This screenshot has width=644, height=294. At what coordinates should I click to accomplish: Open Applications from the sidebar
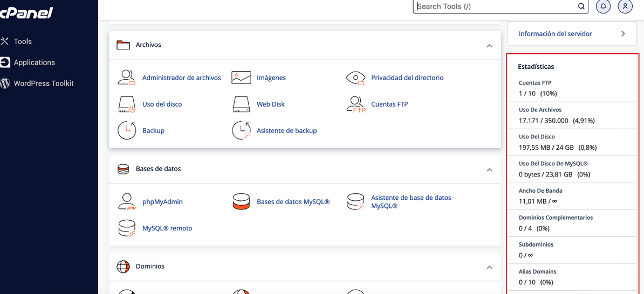click(34, 62)
